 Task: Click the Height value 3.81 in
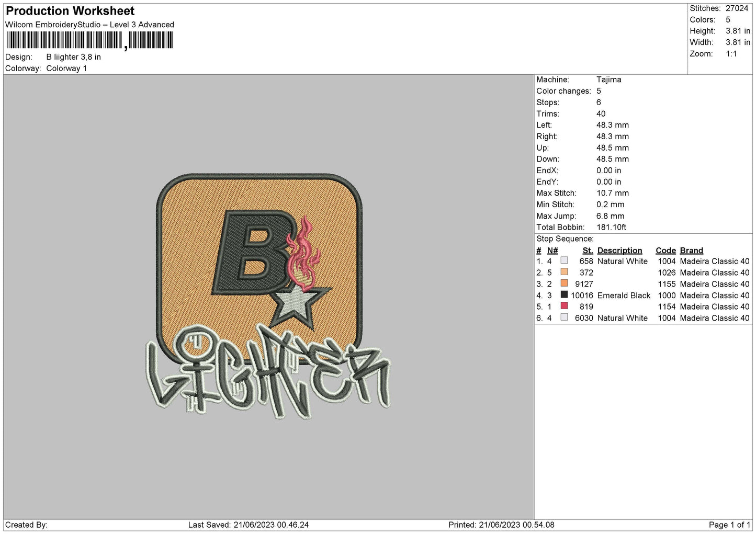pos(738,31)
